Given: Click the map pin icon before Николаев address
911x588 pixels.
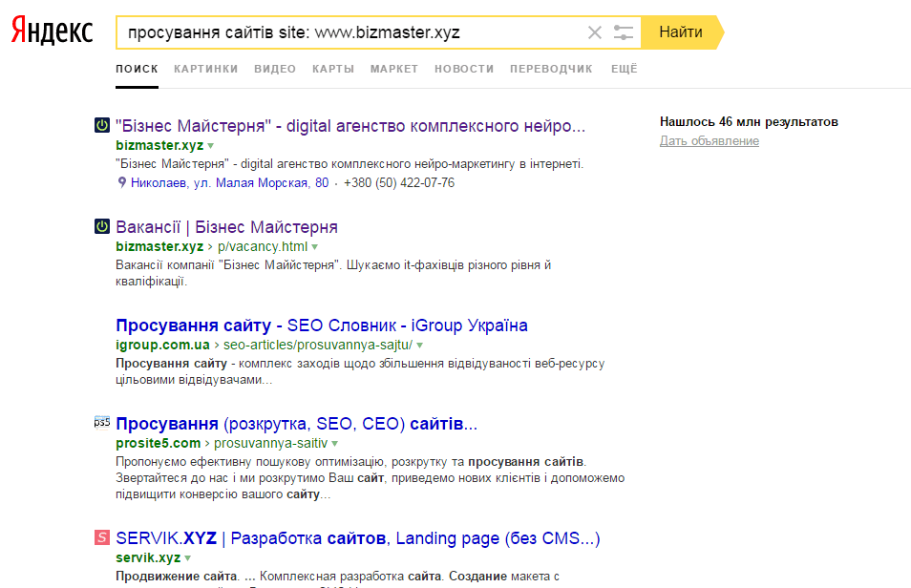Looking at the screenshot, I should pos(122,182).
